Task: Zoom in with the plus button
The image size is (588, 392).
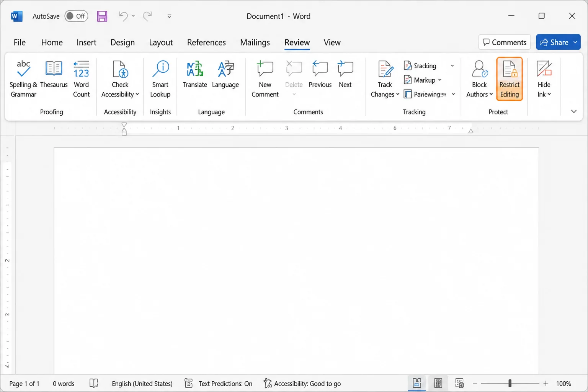Action: point(546,383)
